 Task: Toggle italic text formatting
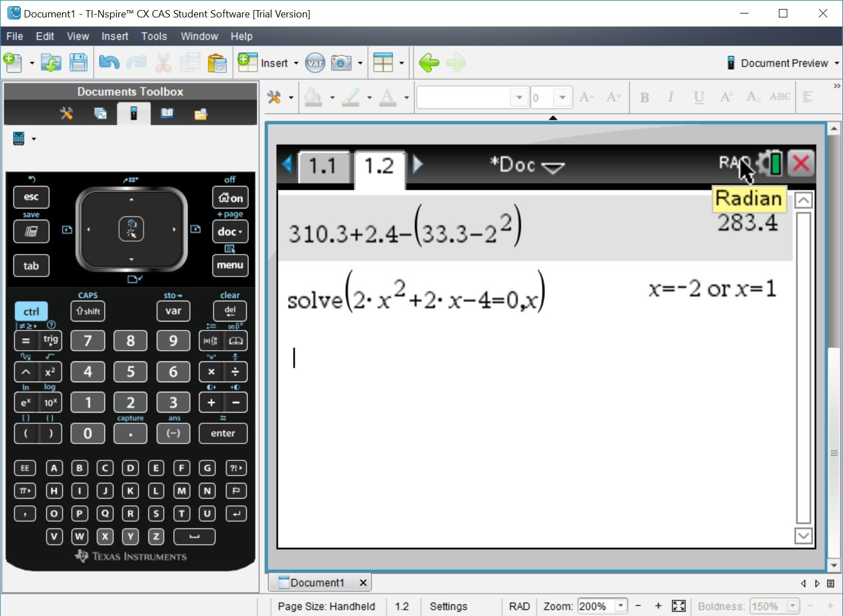(670, 97)
